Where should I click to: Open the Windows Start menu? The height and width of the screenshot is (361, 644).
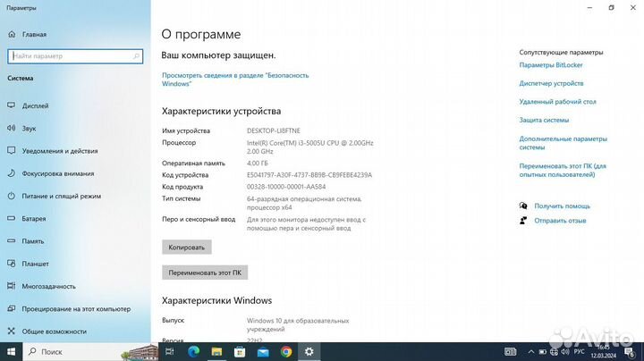click(11, 351)
